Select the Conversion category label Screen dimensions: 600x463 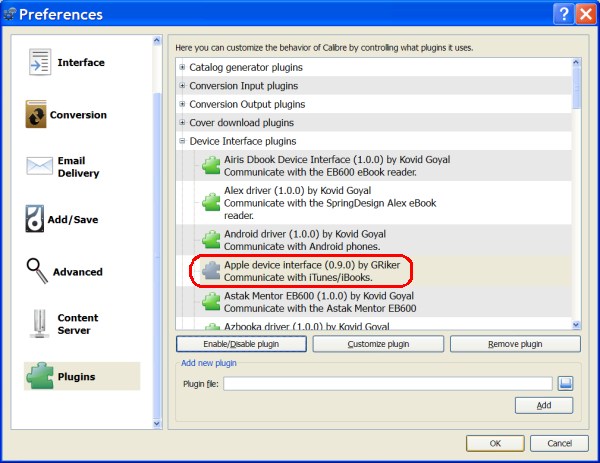click(78, 115)
